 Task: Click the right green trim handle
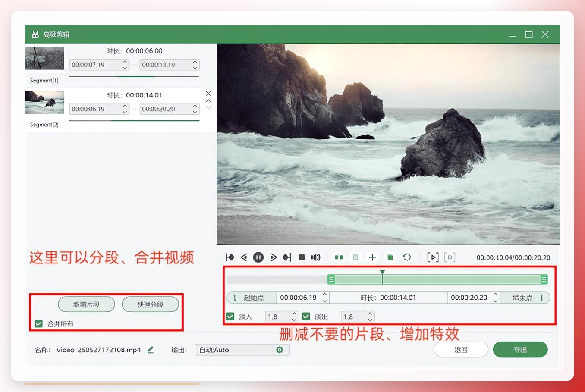tap(544, 279)
